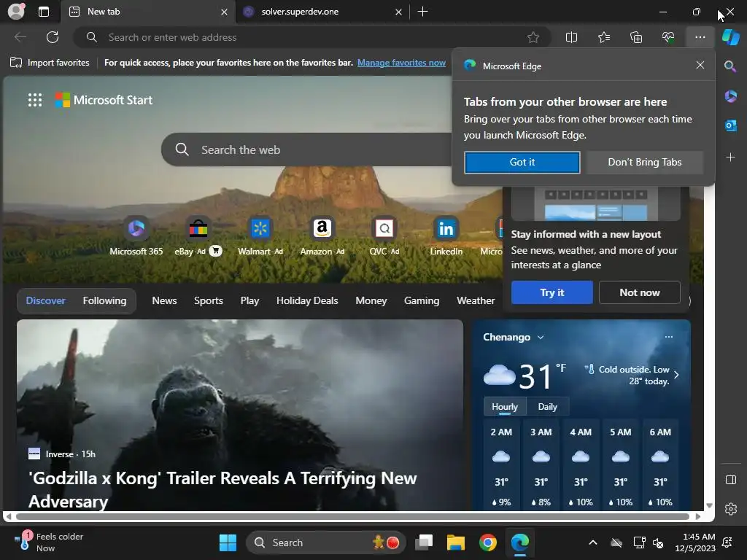The height and width of the screenshot is (560, 747).
Task: Switch to Discover feed tab
Action: click(x=46, y=300)
